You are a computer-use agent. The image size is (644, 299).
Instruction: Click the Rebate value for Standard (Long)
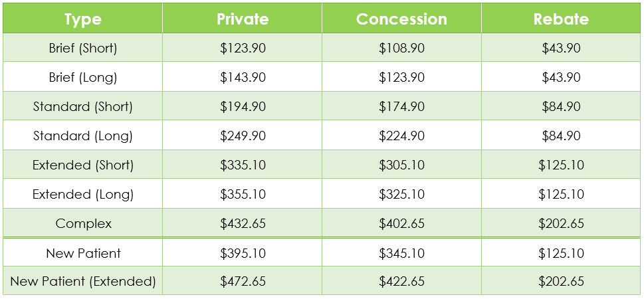[561, 136]
